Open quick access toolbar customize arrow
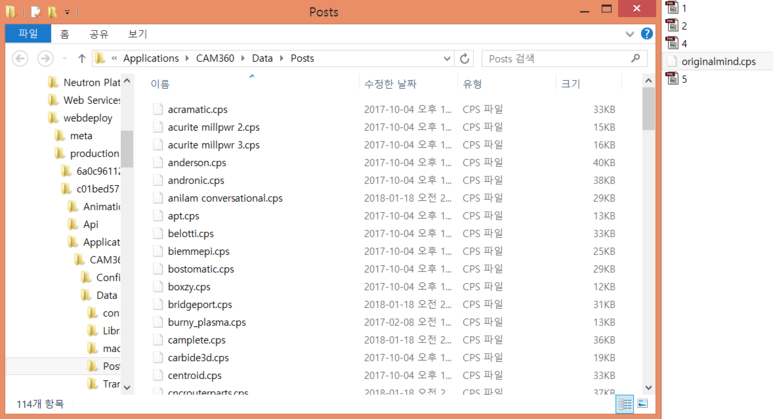 tap(67, 12)
